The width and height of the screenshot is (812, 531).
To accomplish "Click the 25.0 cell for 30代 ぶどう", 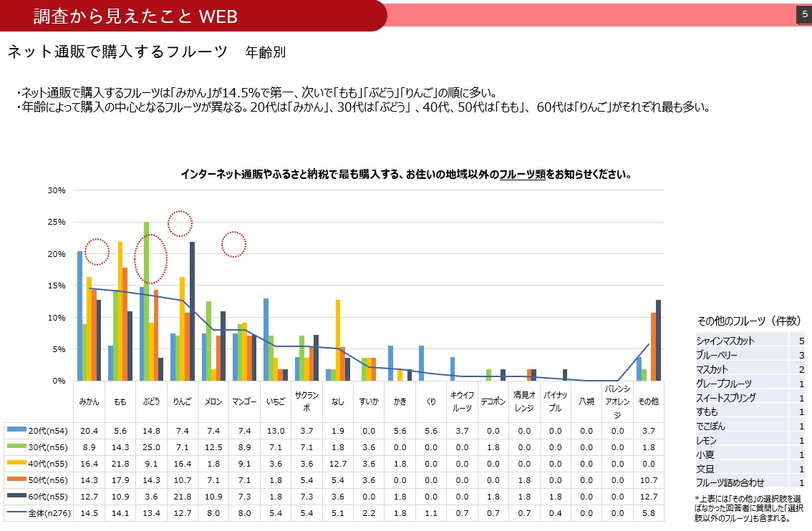I will click(151, 447).
